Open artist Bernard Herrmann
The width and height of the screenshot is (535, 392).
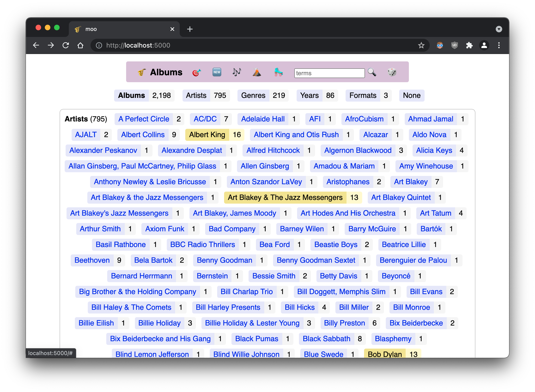(x=142, y=276)
